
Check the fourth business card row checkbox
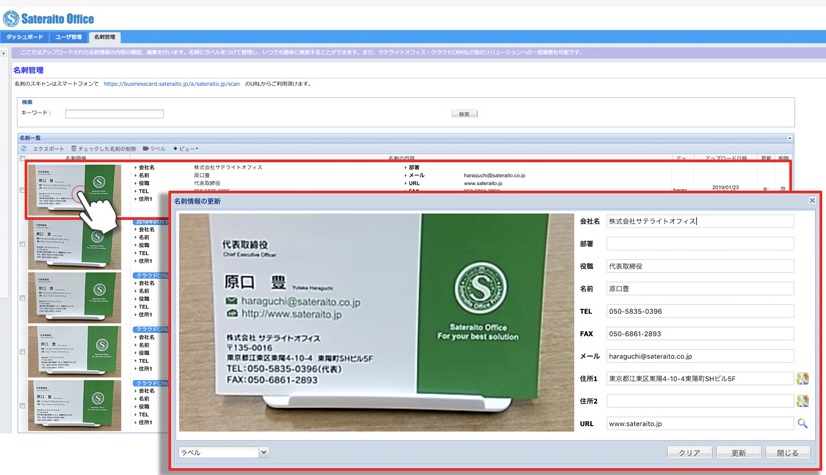coord(22,352)
